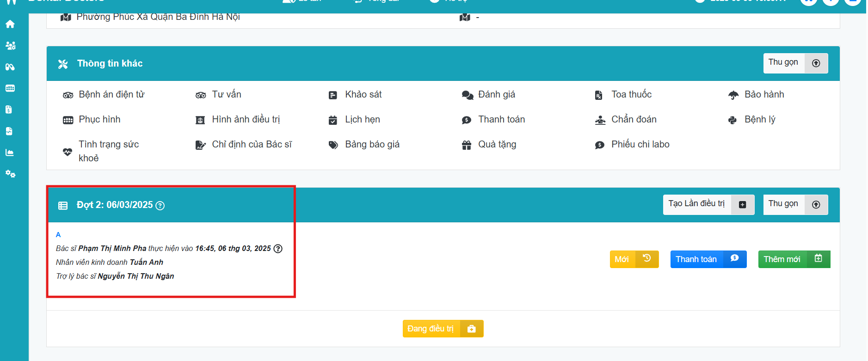Open treatment link labeled A
Viewport: 868px width, 361px height.
[x=58, y=235]
